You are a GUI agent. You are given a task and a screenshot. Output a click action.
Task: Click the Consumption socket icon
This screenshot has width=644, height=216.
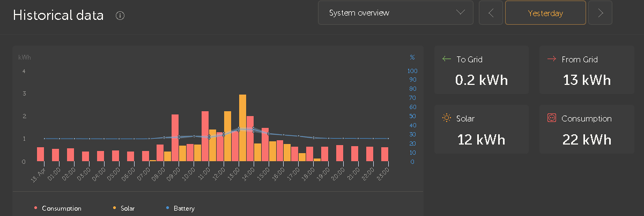(x=551, y=118)
